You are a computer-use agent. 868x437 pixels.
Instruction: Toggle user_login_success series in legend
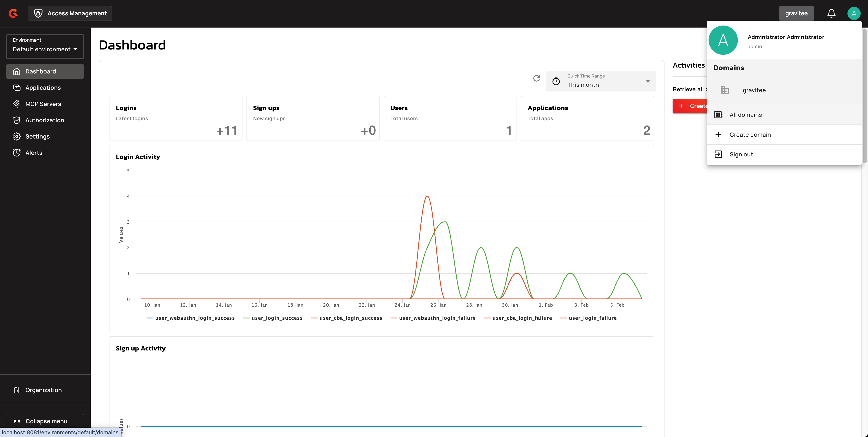coord(277,318)
